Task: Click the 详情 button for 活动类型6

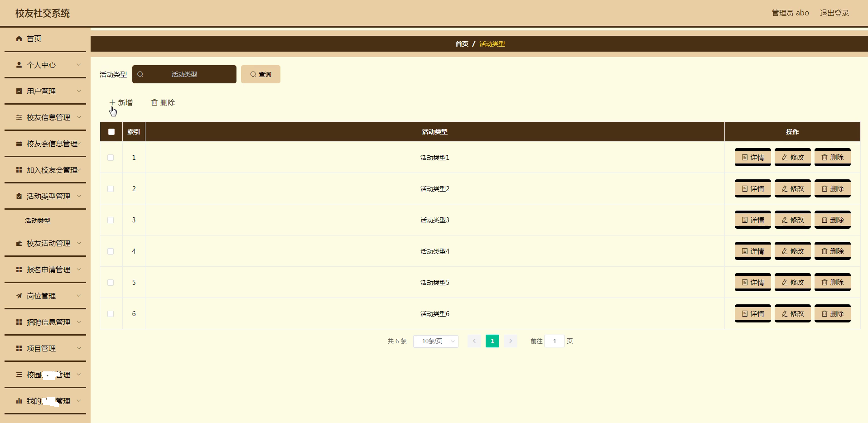Action: click(x=753, y=313)
